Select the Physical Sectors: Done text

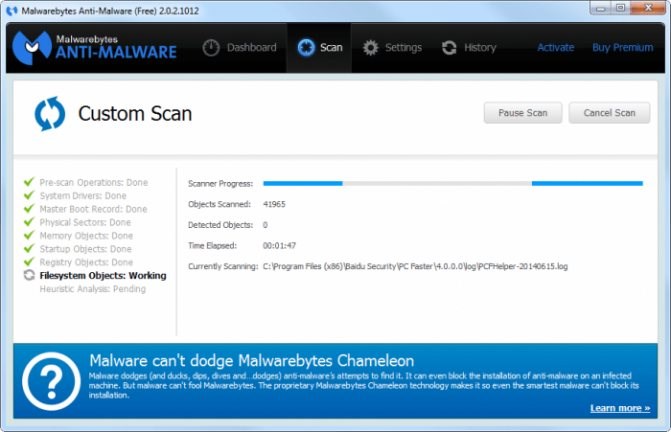[x=85, y=222]
